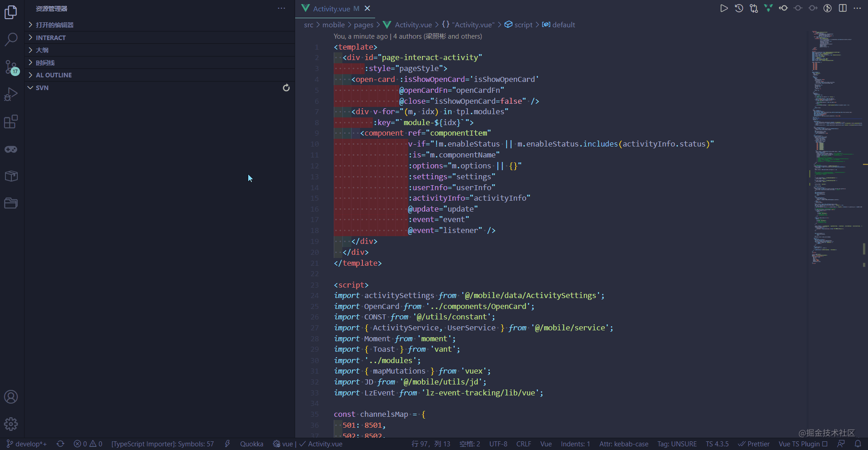Click the "Activity.vue" object breadcrumb
This screenshot has height=450, width=868.
pyautogui.click(x=468, y=25)
